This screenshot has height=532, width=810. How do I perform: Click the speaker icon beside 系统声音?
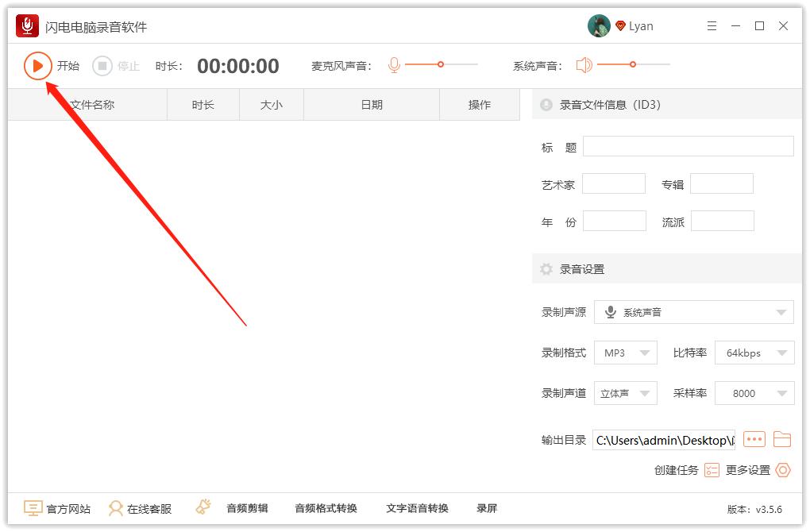pyautogui.click(x=586, y=65)
